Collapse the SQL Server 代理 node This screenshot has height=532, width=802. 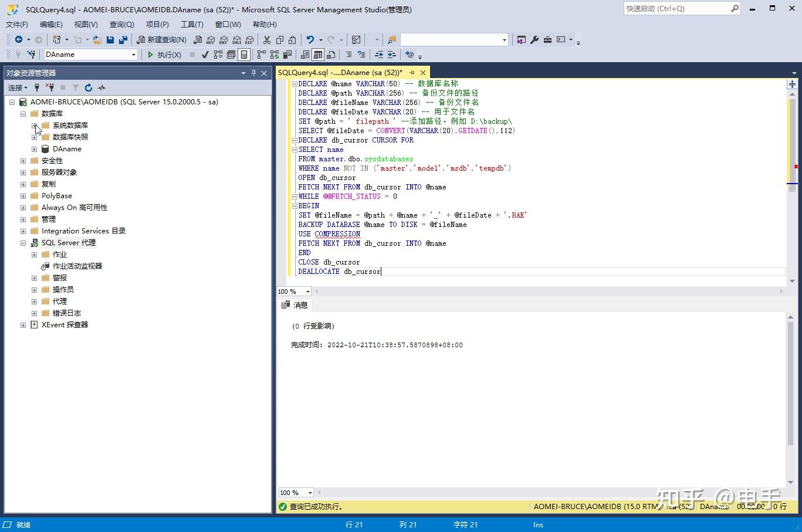(23, 243)
